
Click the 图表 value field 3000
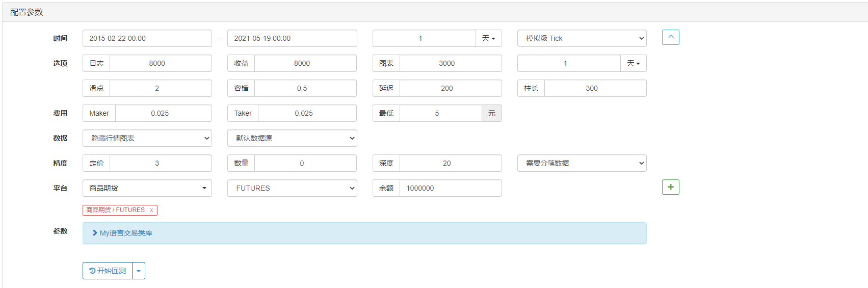pyautogui.click(x=451, y=63)
